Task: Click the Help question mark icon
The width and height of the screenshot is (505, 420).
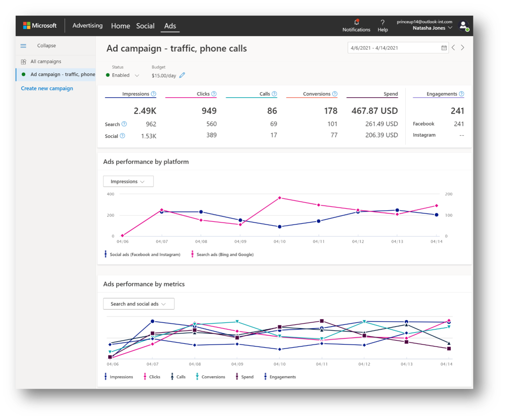Action: pyautogui.click(x=382, y=22)
